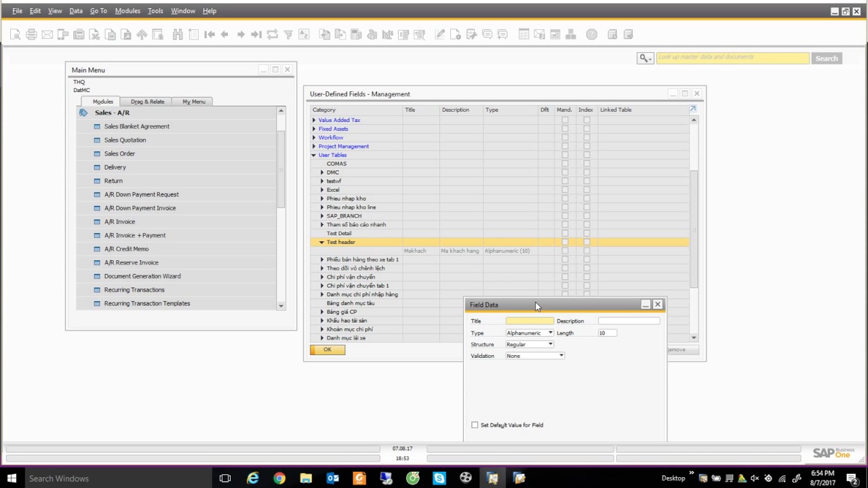868x488 pixels.
Task: Click the Search button
Action: (x=827, y=58)
